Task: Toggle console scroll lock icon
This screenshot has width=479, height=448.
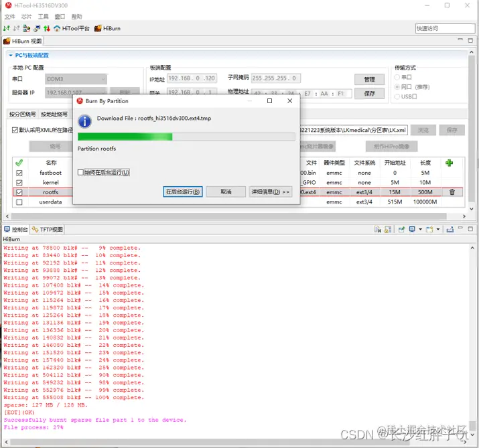Action: pyautogui.click(x=388, y=229)
